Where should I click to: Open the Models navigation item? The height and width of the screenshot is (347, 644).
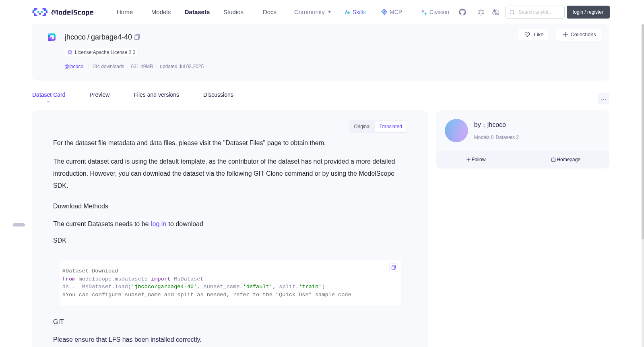(x=161, y=12)
